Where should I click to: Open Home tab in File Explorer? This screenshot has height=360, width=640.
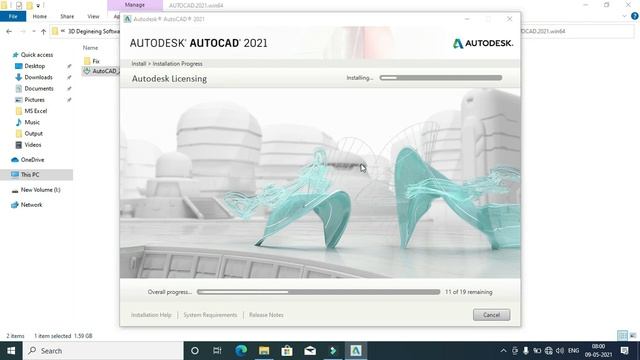pyautogui.click(x=40, y=16)
